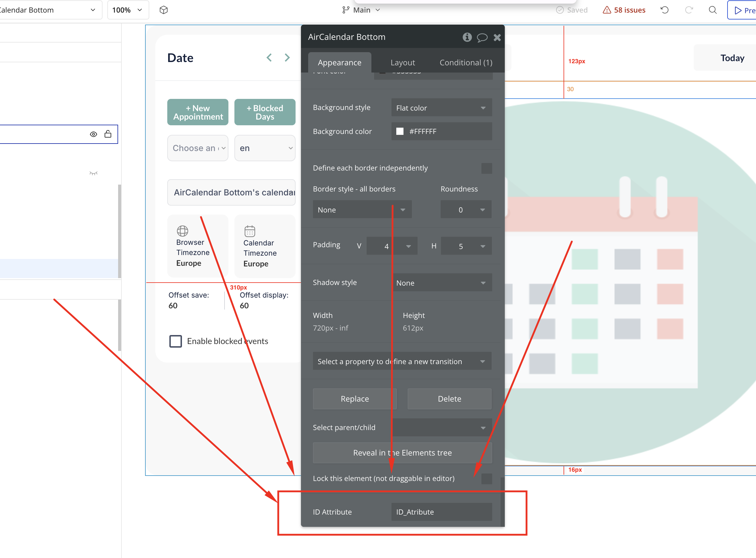Image resolution: width=756 pixels, height=558 pixels.
Task: Click the redo arrow icon in top toolbar
Action: [x=688, y=10]
